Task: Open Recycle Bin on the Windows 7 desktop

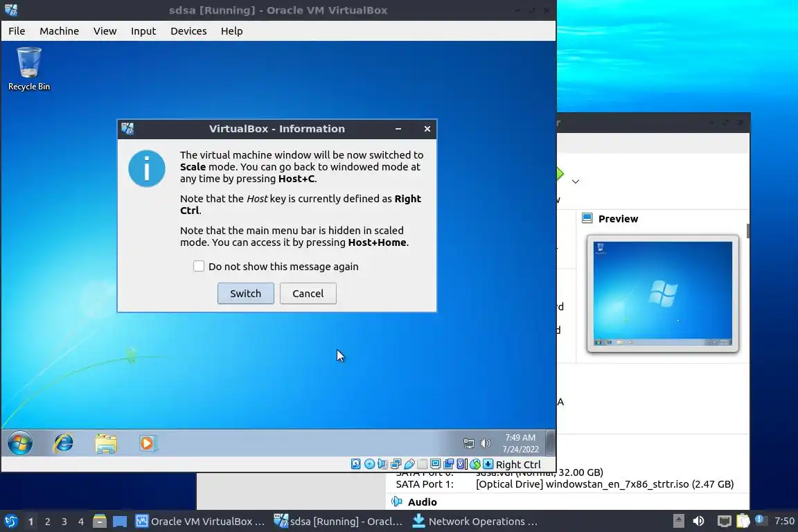Action: (x=29, y=69)
